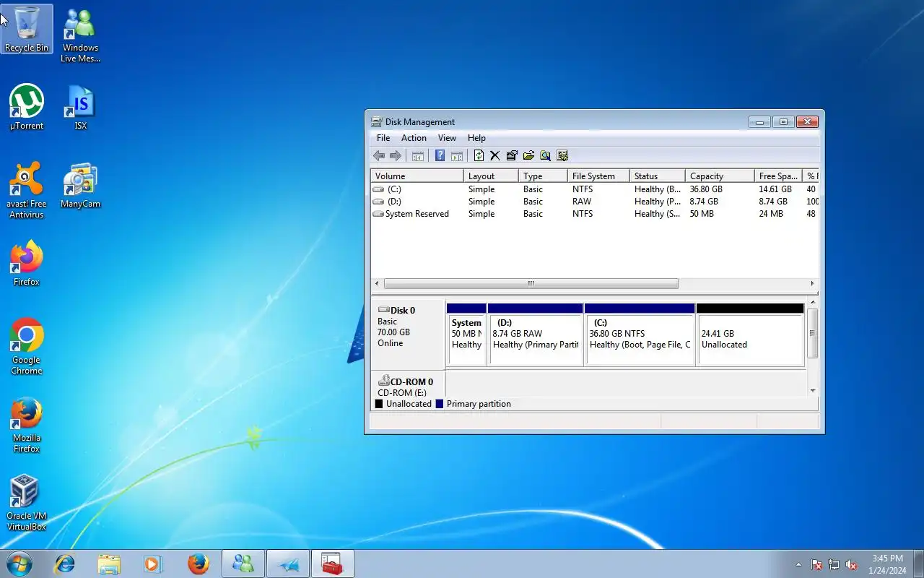Click the Show desktop button at taskbar end
This screenshot has height=578, width=924.
tap(918, 564)
